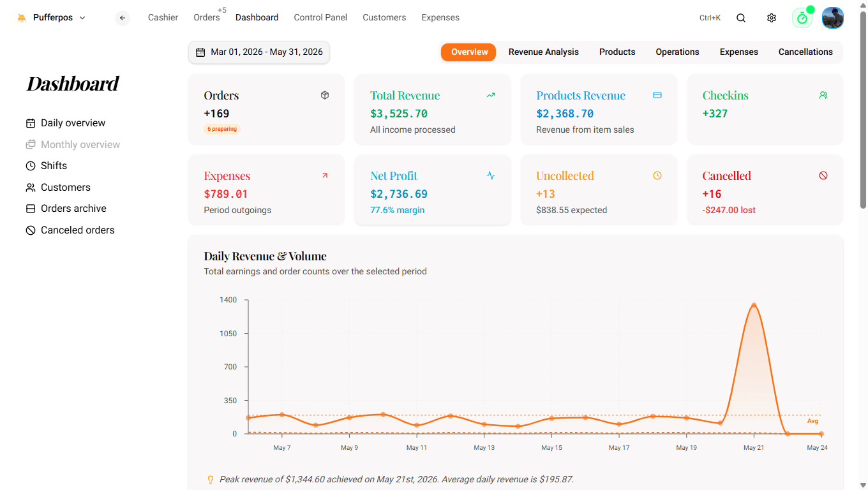Click the '77.6% margin' text
Screen dimensions: 868x490
tap(397, 210)
